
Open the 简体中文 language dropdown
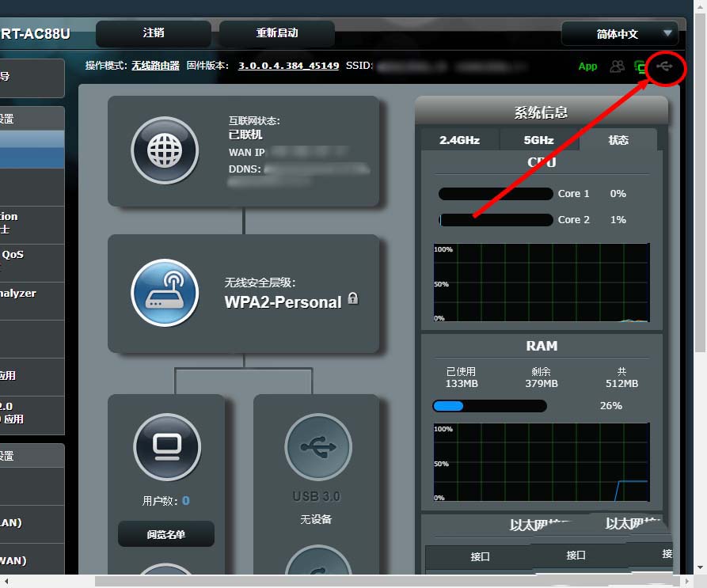click(620, 34)
